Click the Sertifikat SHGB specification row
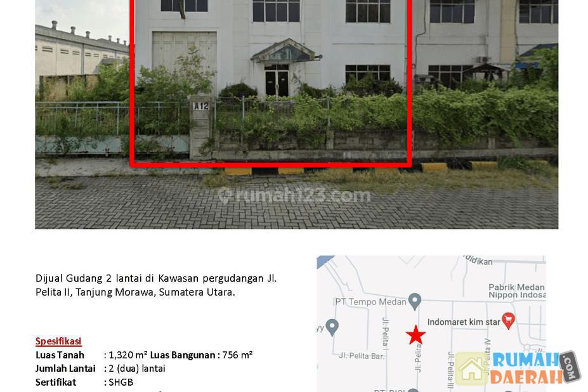Image resolution: width=588 pixels, height=392 pixels. (x=84, y=382)
